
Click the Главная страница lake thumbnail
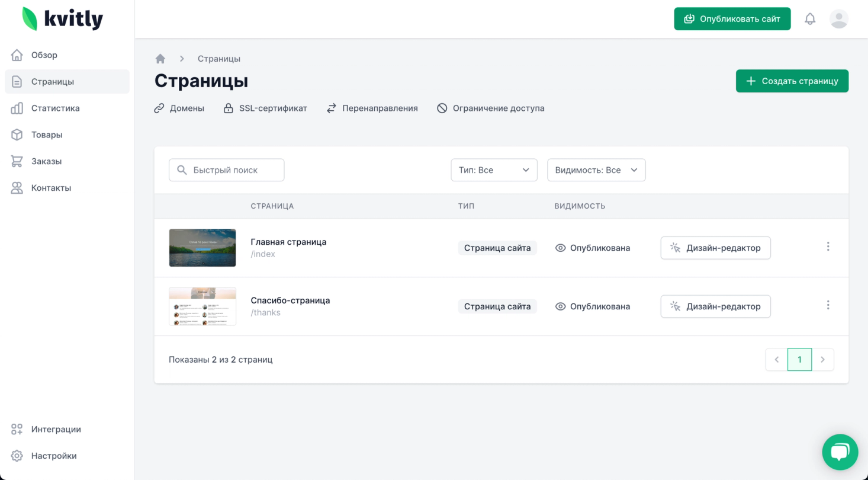[202, 248]
